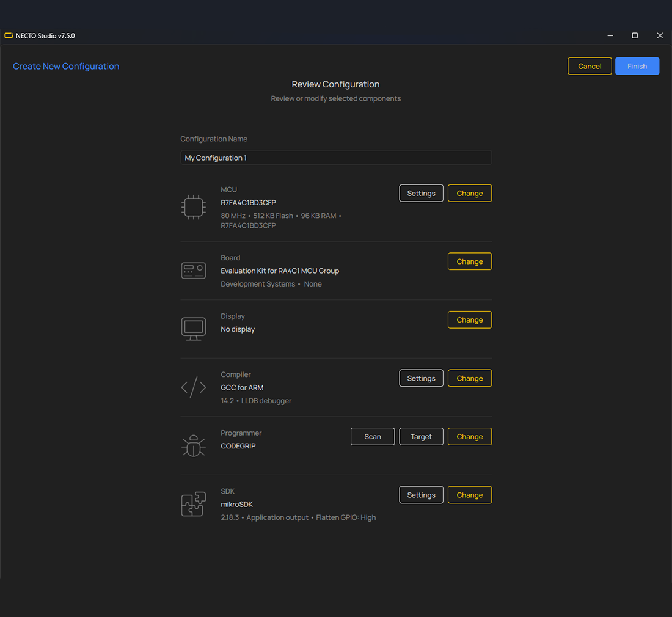
Task: Click Review Configuration title
Action: 335,84
